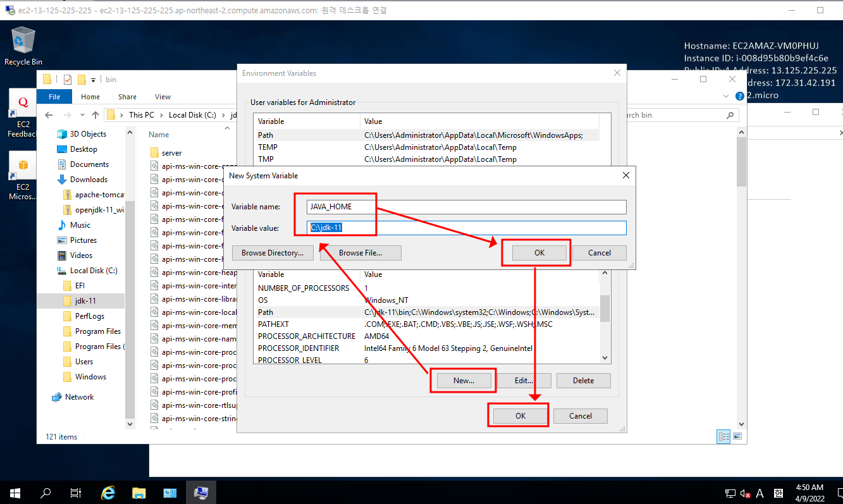Open the Share ribbon tab
The width and height of the screenshot is (843, 504).
(x=127, y=97)
